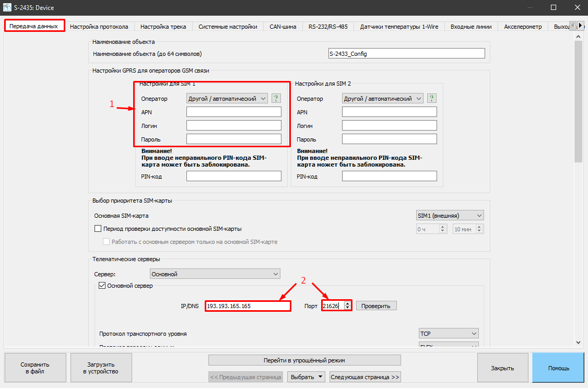588x388 pixels.
Task: Click Загрузить в устройство button
Action: tap(101, 368)
